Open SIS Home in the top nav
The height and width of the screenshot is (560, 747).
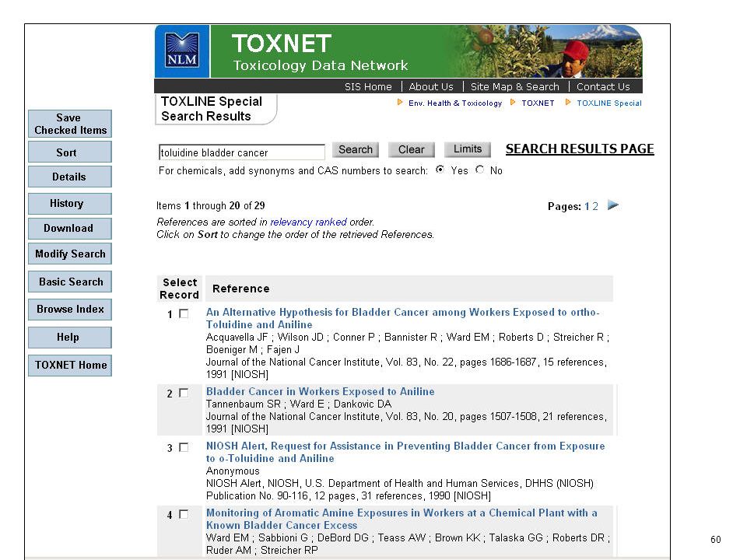368,86
